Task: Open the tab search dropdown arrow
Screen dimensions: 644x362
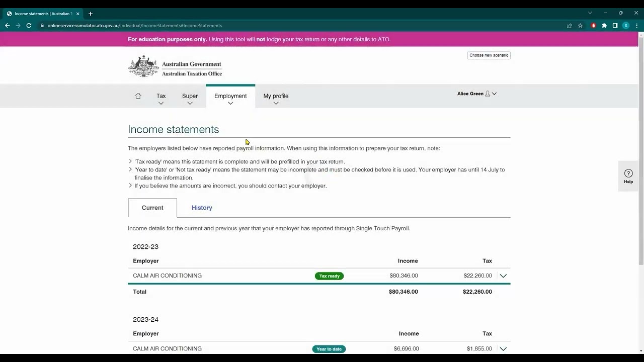Action: click(590, 13)
